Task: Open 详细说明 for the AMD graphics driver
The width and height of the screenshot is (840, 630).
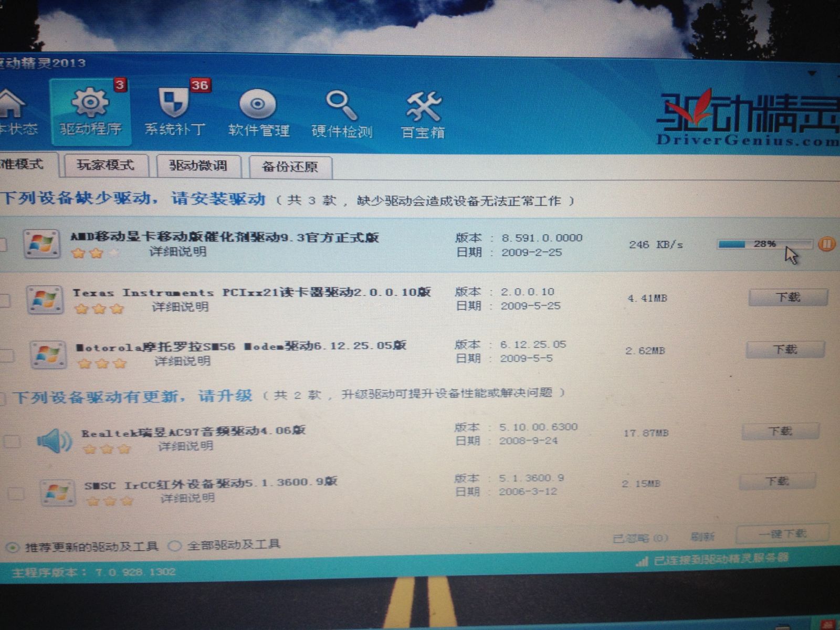Action: 178,252
